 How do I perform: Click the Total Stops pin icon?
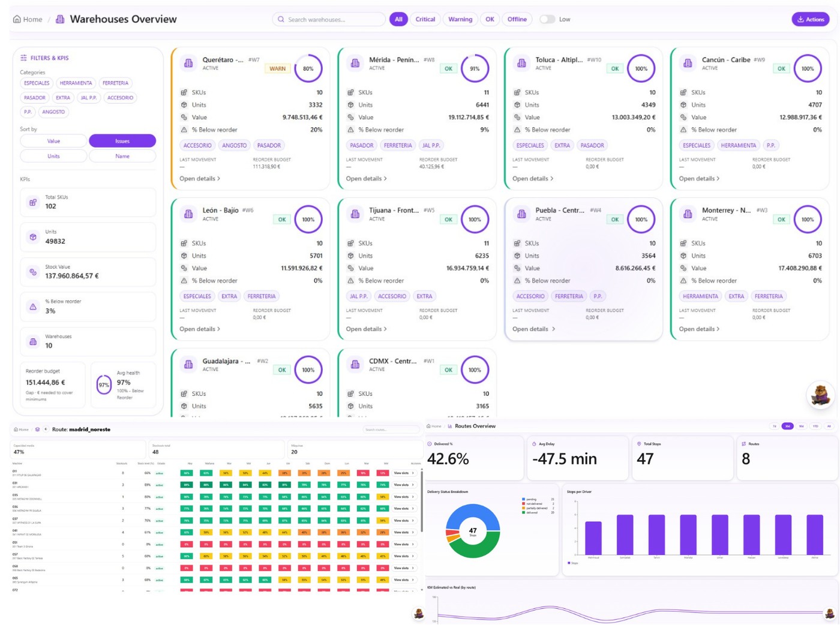[638, 444]
